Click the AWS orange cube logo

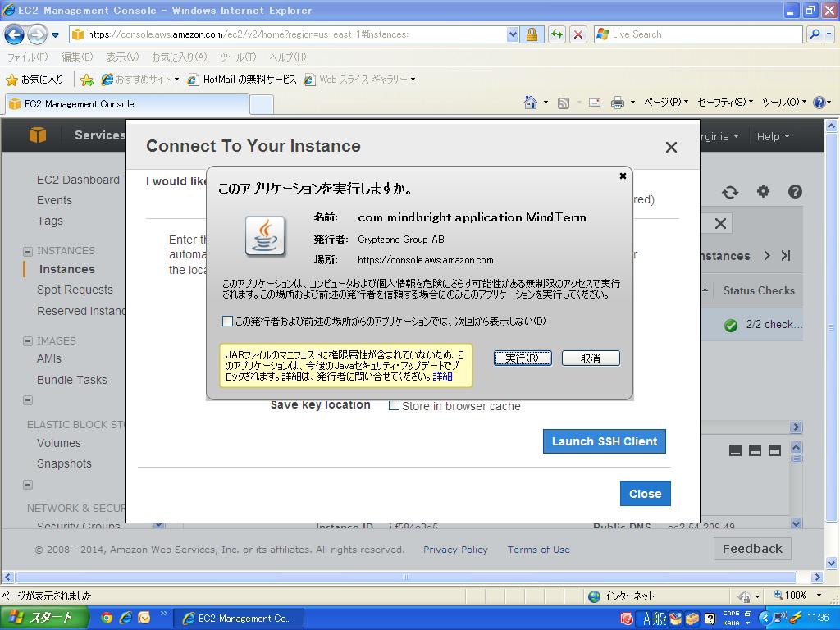[x=37, y=135]
